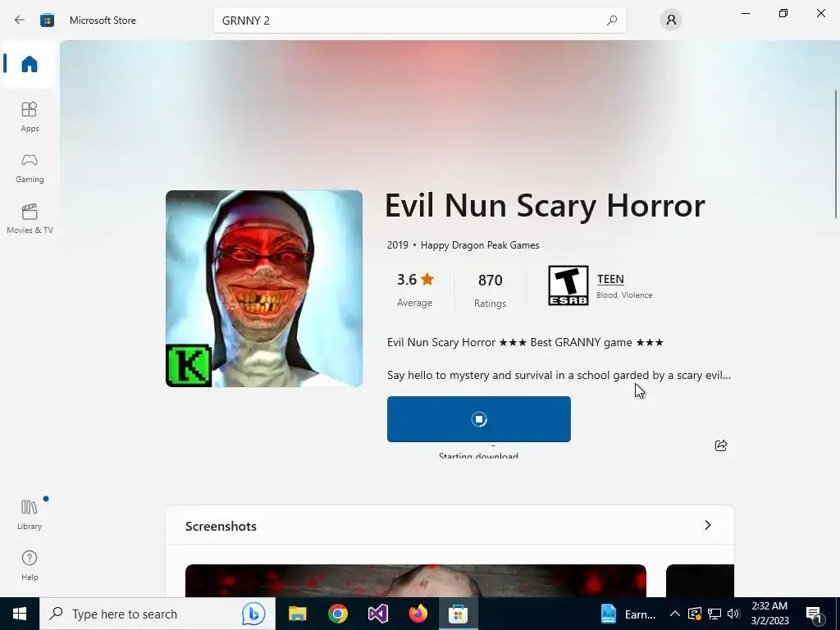Launch Firefox from taskbar

pos(418,614)
